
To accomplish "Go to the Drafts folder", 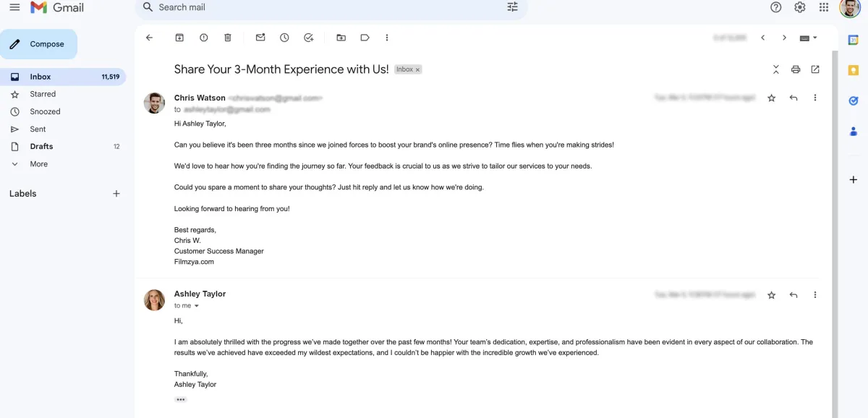I will tap(63, 146).
